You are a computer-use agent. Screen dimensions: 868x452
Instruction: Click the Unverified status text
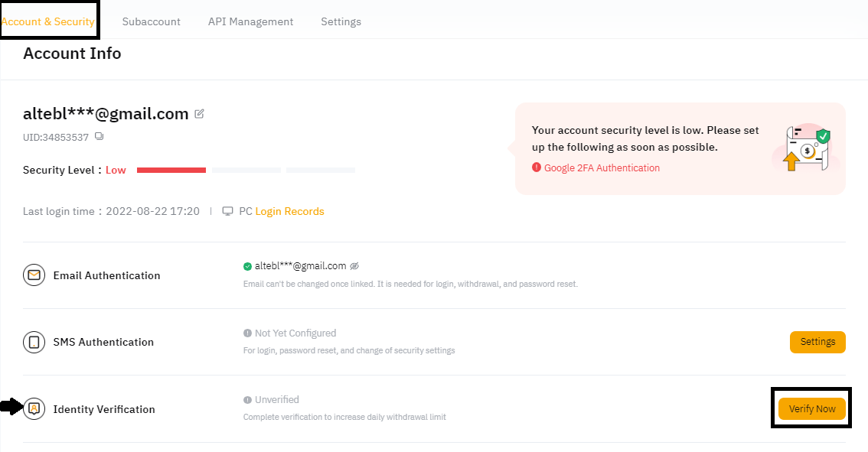pyautogui.click(x=277, y=399)
